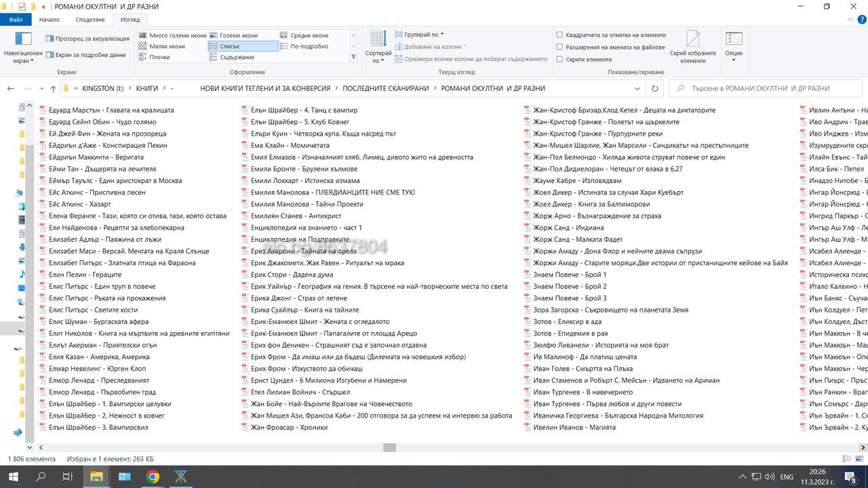The height and width of the screenshot is (488, 868).
Task: Enable hidden items (Скрити елементи) checkbox
Action: pos(559,59)
